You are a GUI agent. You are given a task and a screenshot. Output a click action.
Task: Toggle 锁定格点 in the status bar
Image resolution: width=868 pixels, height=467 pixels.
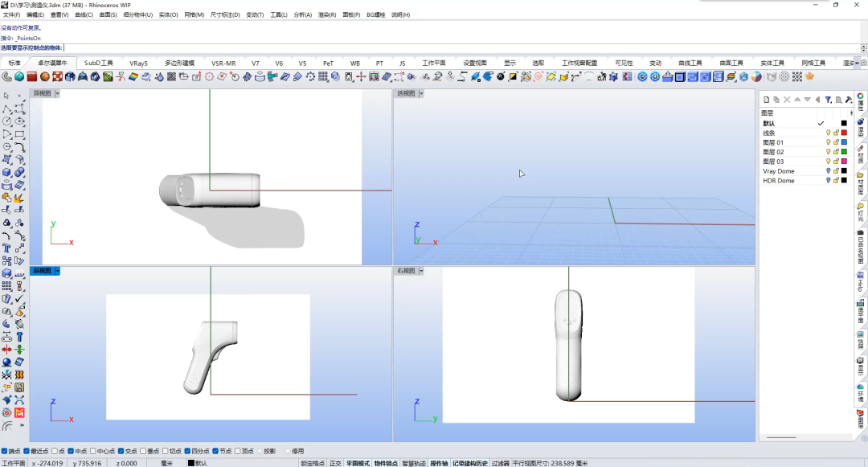coord(313,463)
